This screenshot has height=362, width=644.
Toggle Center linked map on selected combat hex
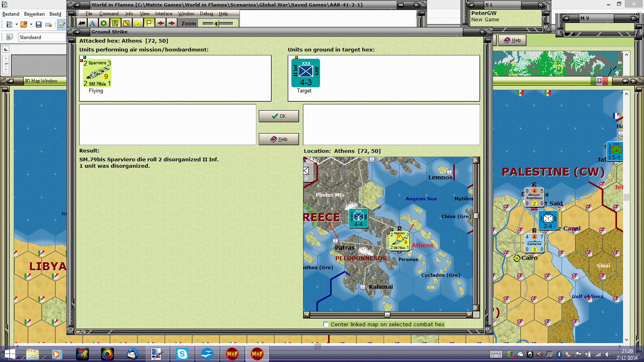click(x=326, y=324)
